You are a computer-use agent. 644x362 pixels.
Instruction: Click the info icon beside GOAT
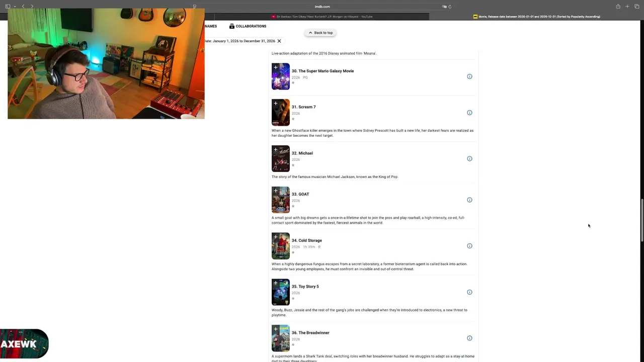point(469,200)
